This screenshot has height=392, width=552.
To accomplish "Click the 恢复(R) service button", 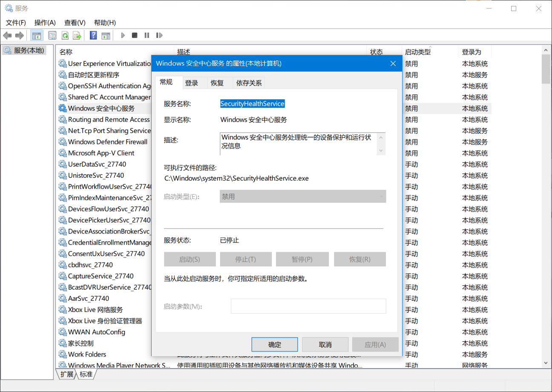I will [x=360, y=259].
